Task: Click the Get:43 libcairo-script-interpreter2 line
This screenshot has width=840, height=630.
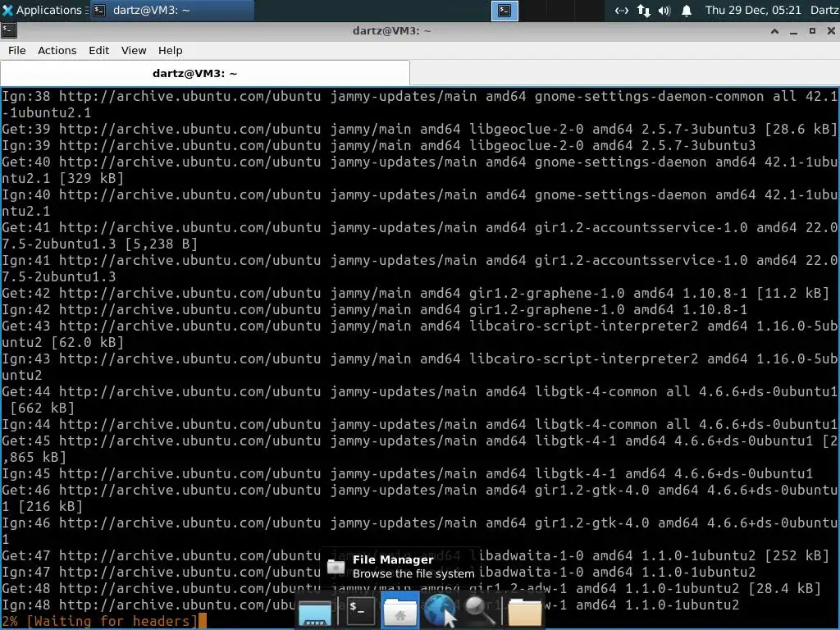Action: [x=419, y=335]
